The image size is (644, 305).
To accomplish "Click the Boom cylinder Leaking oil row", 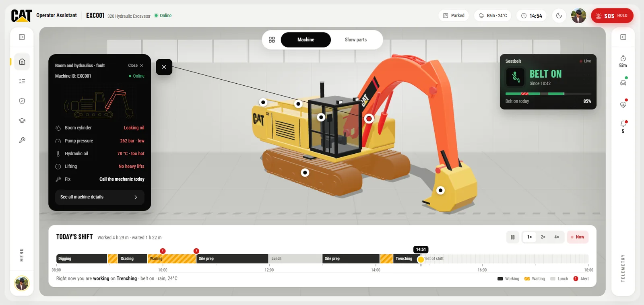I will pos(99,128).
